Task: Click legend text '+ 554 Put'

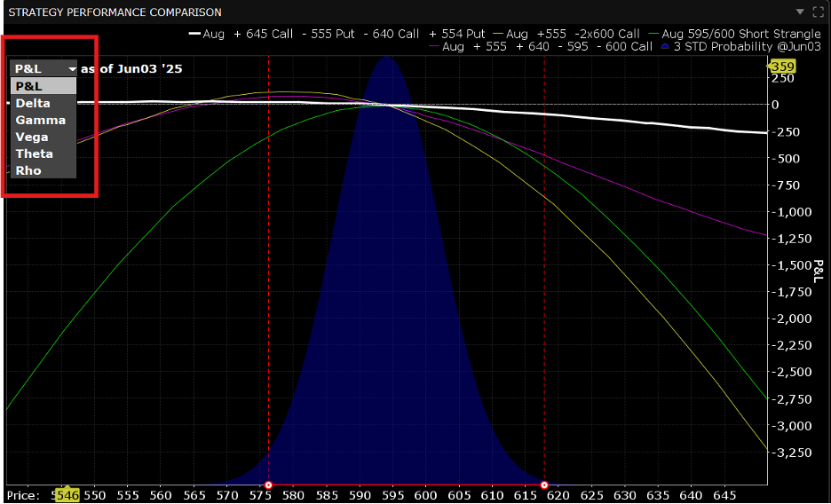Action: click(x=457, y=34)
